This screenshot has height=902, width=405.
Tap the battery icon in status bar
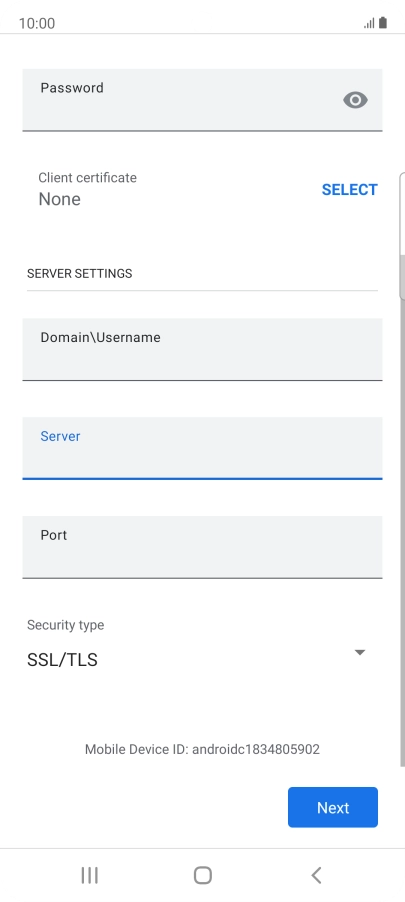[x=383, y=23]
